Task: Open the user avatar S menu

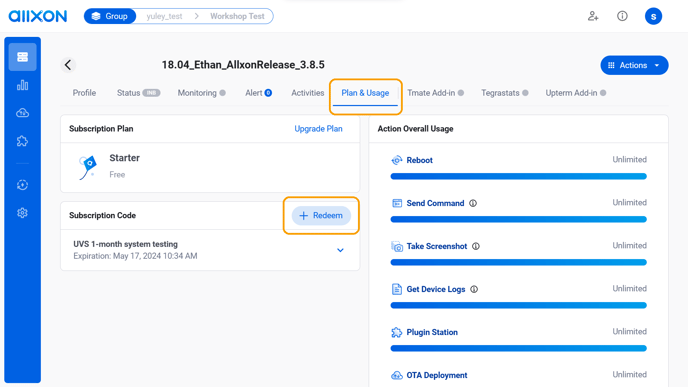Action: [x=653, y=16]
